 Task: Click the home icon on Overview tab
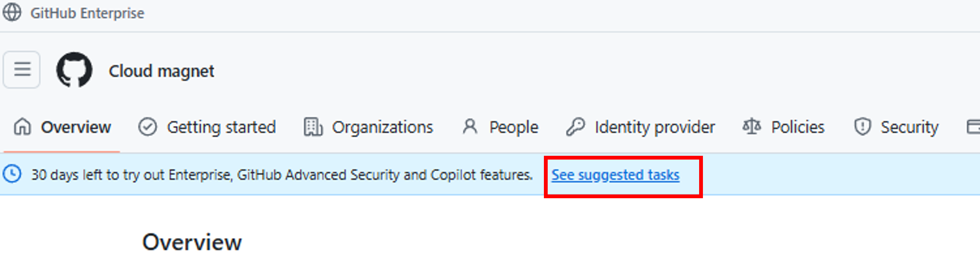coord(22,127)
